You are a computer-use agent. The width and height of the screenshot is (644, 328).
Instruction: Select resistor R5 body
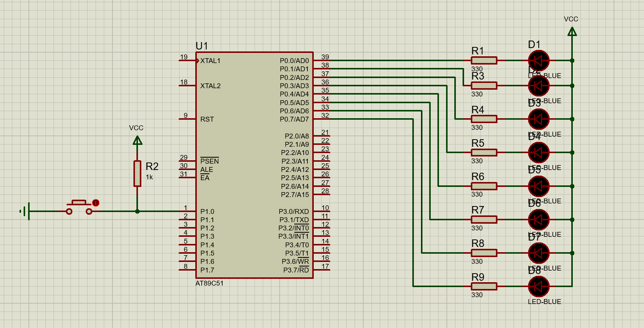pos(484,153)
